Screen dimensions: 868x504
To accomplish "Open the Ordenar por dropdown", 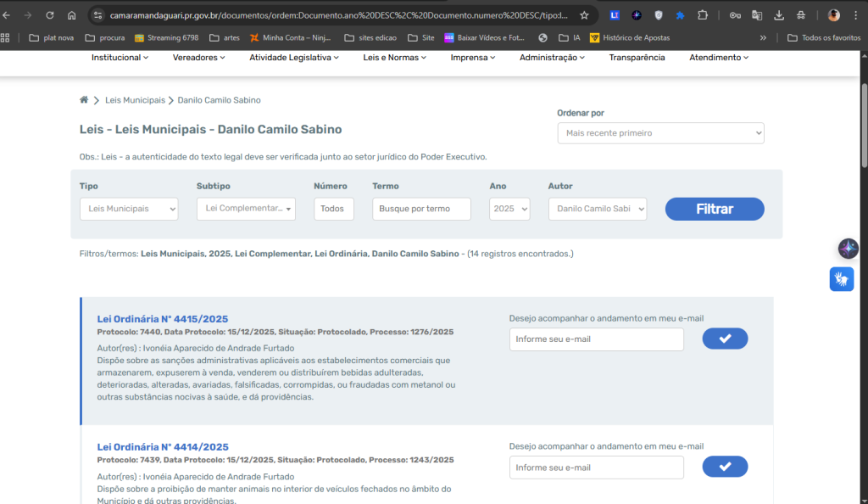I will tap(660, 133).
